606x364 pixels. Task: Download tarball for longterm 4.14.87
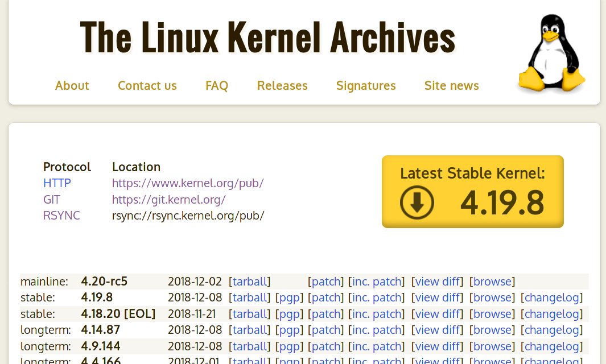[x=250, y=330]
